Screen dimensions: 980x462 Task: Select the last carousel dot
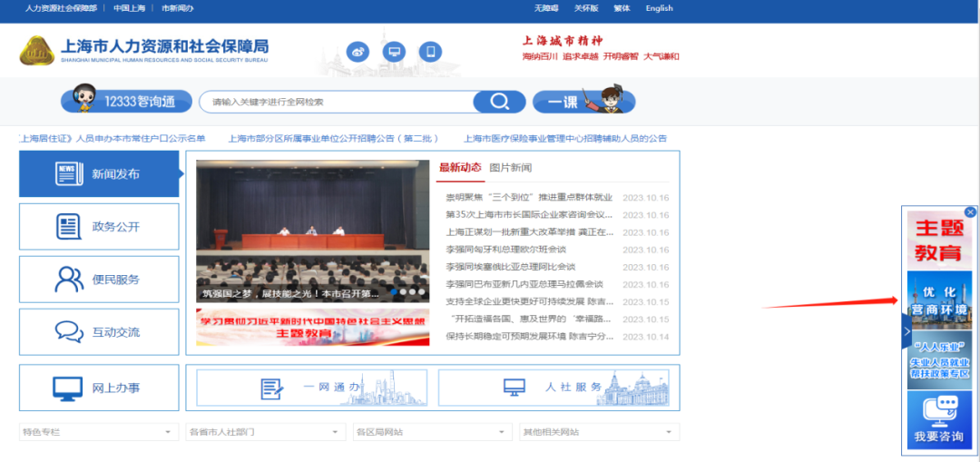tap(422, 291)
